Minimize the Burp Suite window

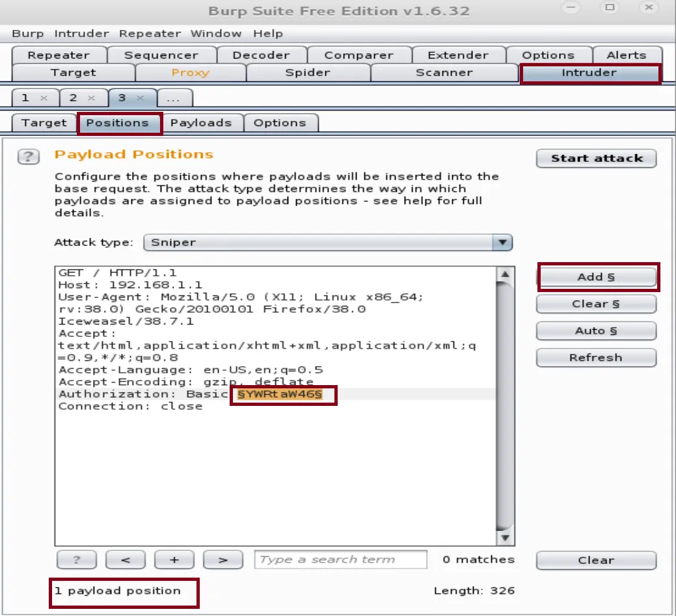571,7
